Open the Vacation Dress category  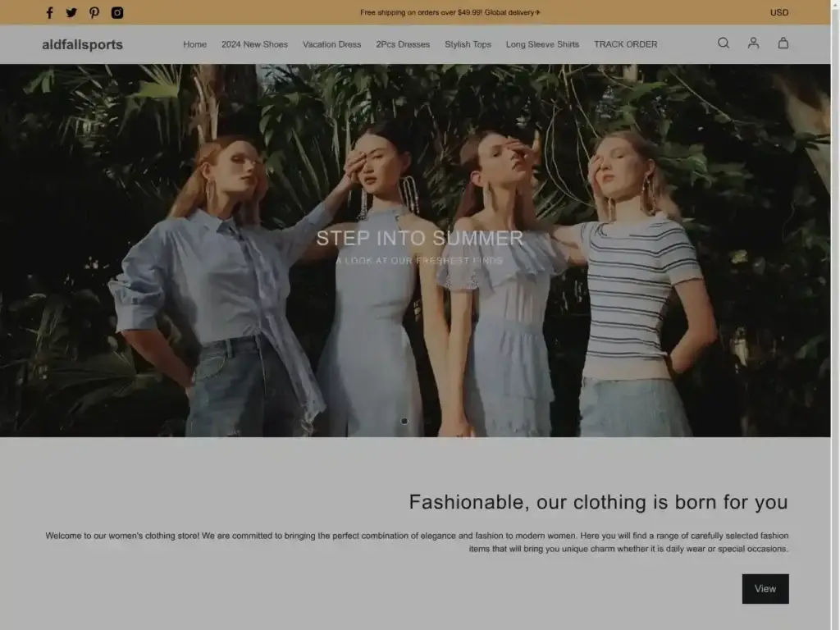[x=331, y=44]
